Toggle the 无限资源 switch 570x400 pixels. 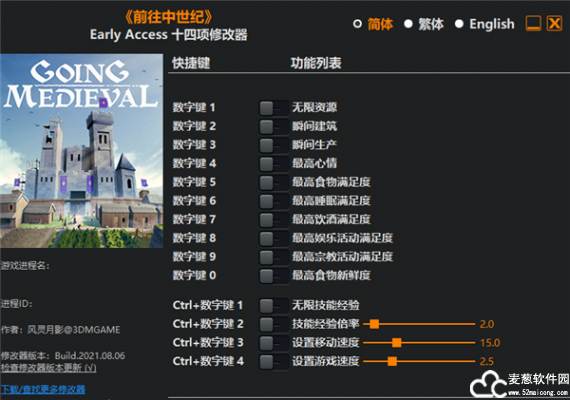tap(274, 108)
